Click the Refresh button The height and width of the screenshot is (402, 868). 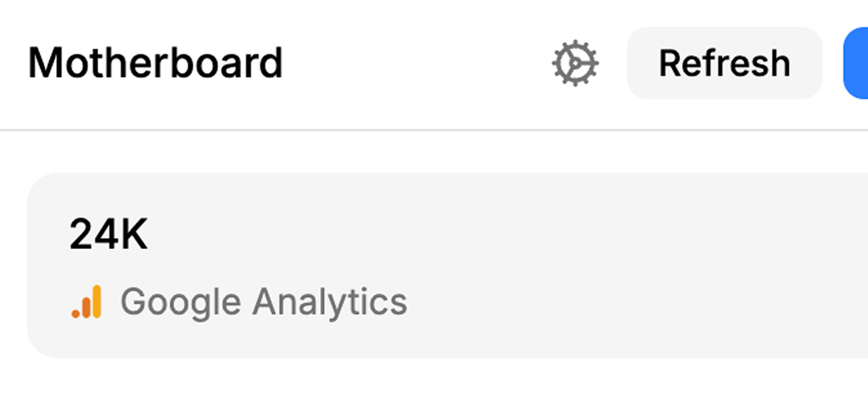click(724, 63)
